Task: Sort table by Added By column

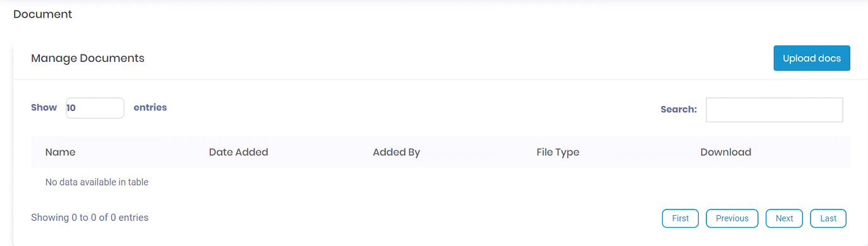Action: (396, 152)
